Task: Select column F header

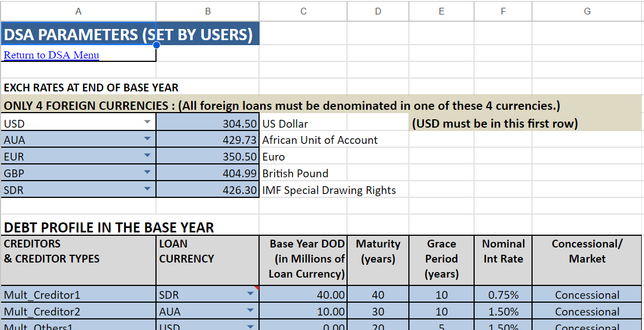Action: 503,11
